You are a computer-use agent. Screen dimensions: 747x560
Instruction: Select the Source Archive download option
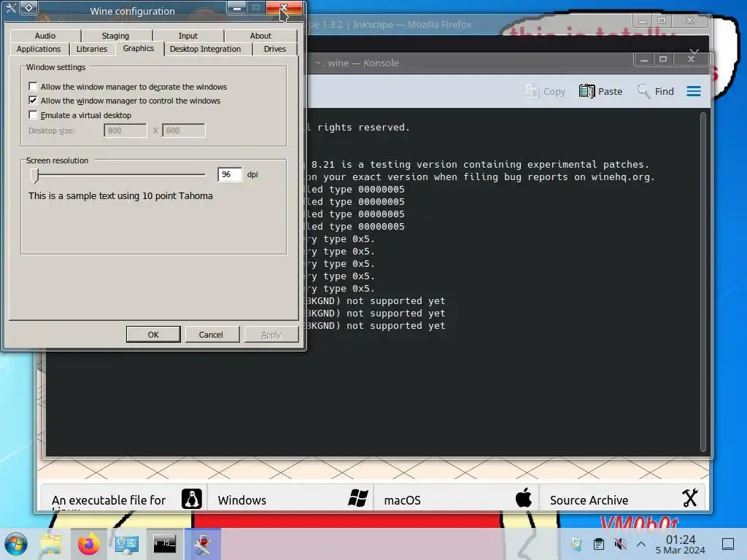click(x=622, y=498)
